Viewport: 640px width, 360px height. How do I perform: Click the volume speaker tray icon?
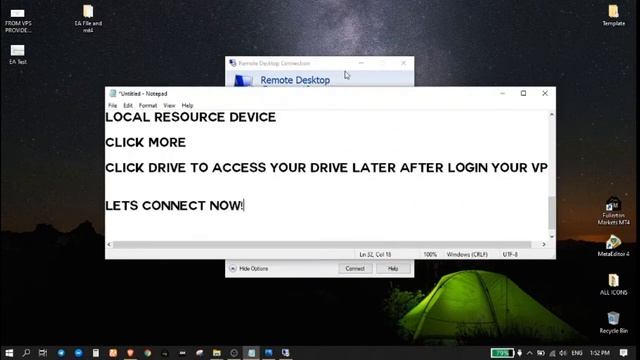coord(563,353)
